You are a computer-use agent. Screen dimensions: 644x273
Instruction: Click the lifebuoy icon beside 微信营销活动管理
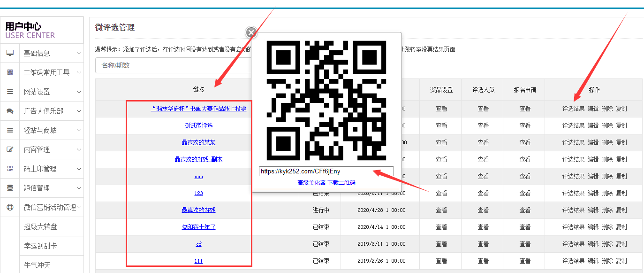pos(10,207)
